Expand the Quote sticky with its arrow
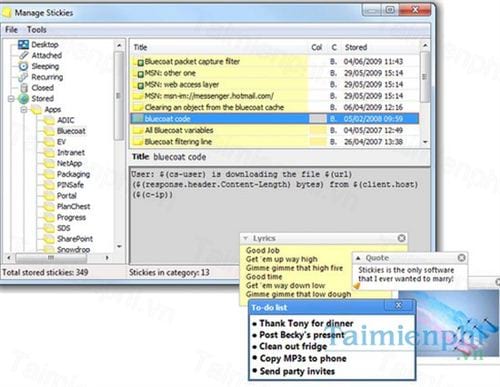500x387 pixels. pyautogui.click(x=358, y=258)
